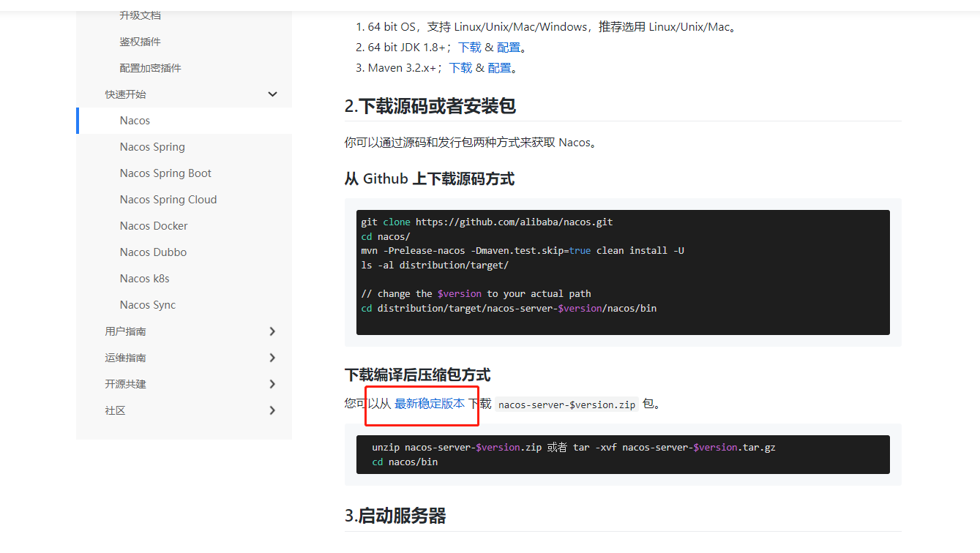Navigate to Nacos Spring Boot page
Screen dimensions: 980x553
tap(165, 173)
